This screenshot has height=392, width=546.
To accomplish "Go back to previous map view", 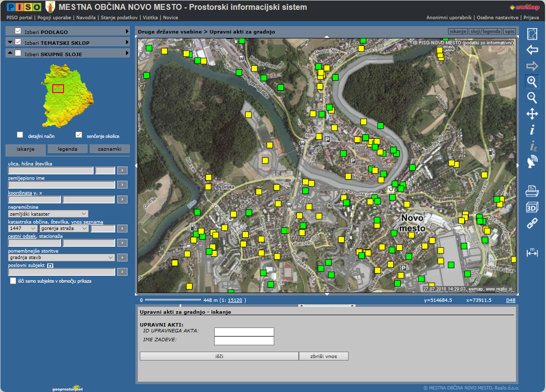I will pyautogui.click(x=532, y=50).
